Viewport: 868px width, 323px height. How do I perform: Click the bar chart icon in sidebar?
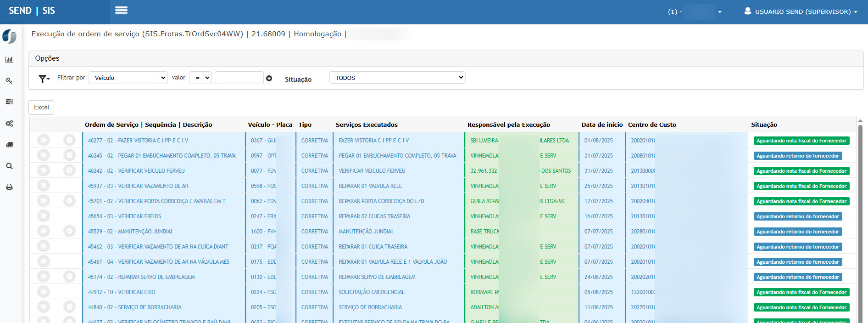coord(9,60)
